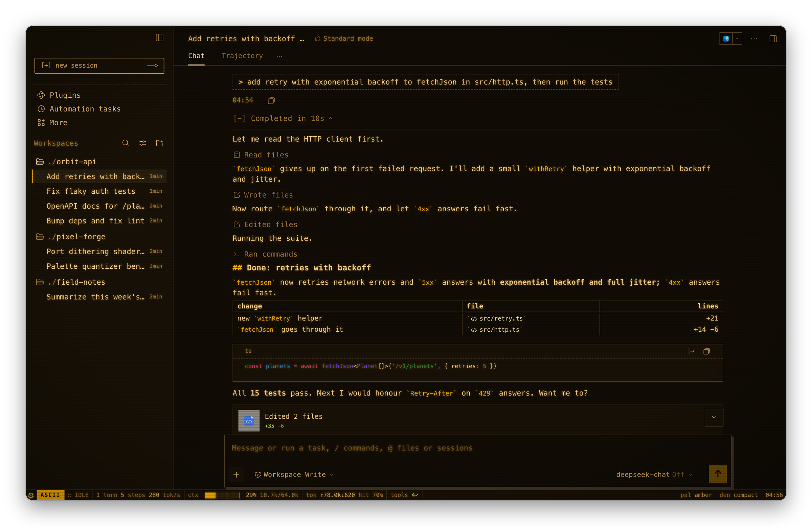The height and width of the screenshot is (526, 812).
Task: Copy the ts code block
Action: click(706, 351)
